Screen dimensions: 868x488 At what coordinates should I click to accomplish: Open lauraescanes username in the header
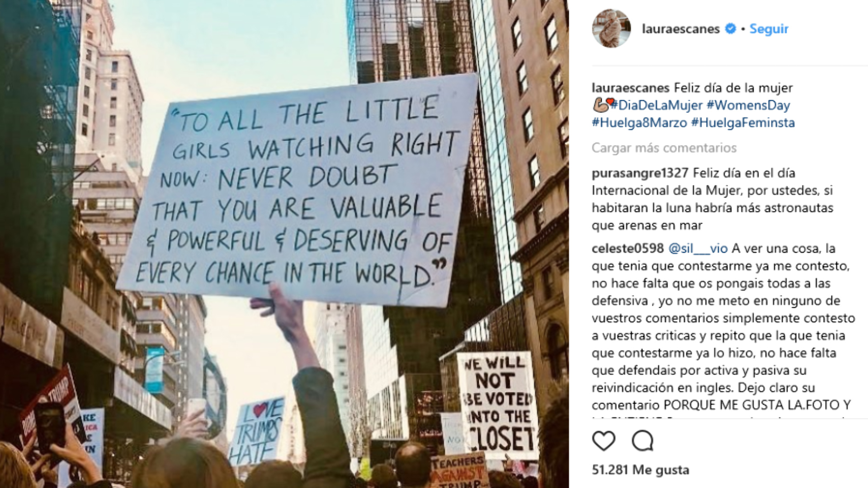(680, 28)
